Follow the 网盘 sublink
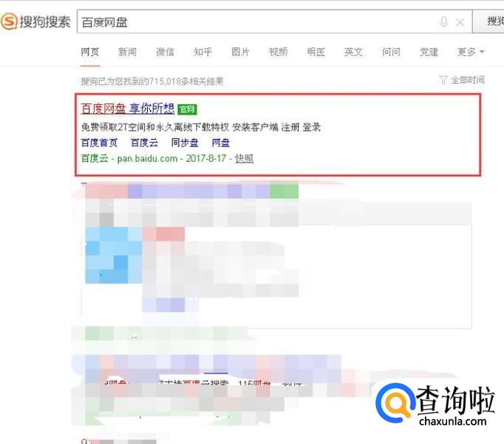504x444 pixels. [x=221, y=143]
